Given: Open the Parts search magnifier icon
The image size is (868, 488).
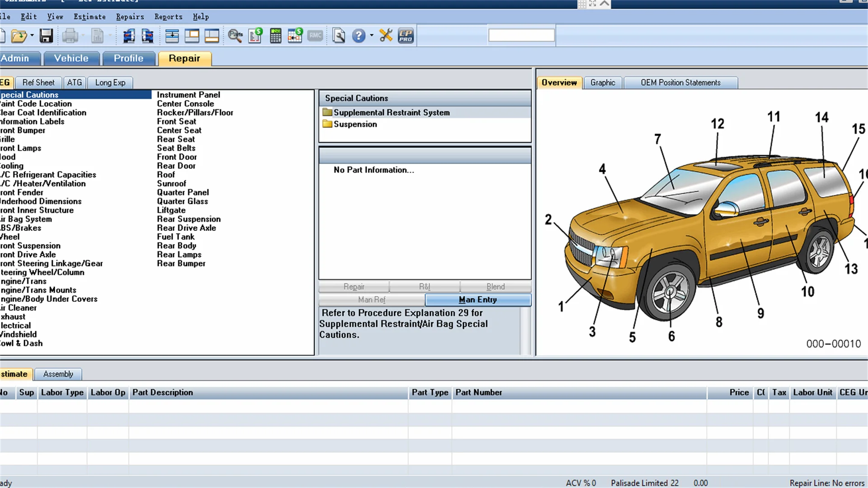Looking at the screenshot, I should click(235, 36).
